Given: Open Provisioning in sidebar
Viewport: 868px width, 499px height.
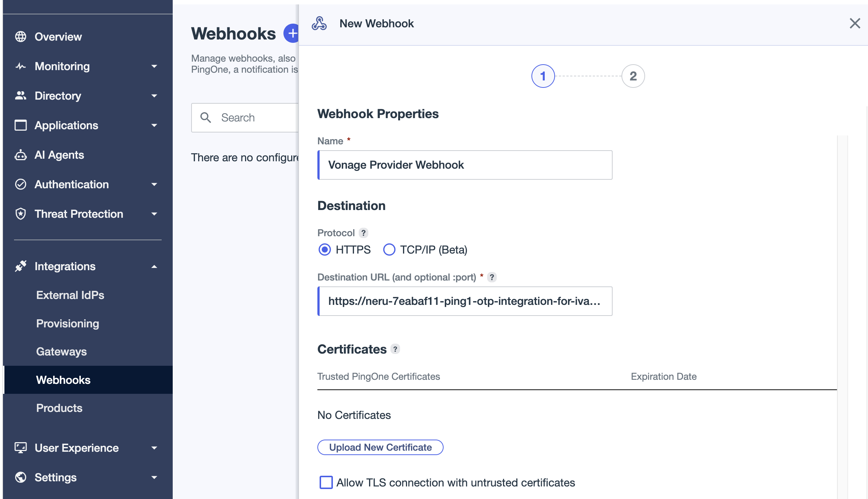Looking at the screenshot, I should (x=68, y=324).
